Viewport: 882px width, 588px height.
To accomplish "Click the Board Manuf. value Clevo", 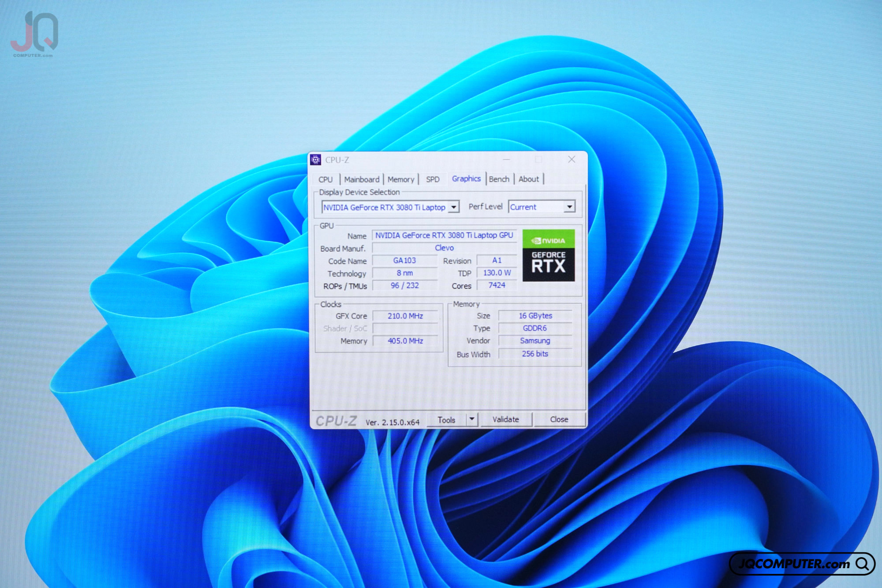I will [x=444, y=248].
